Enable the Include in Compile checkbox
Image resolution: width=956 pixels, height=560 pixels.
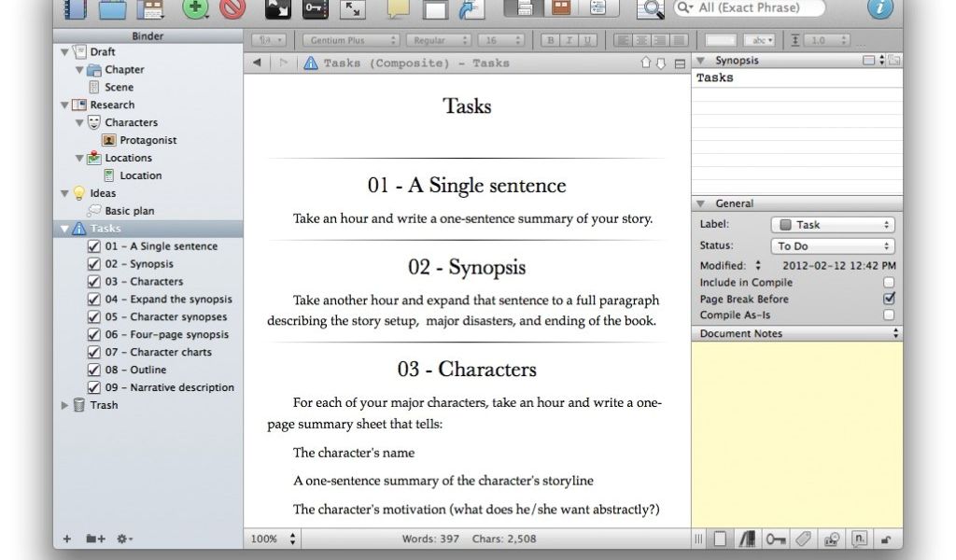point(889,282)
